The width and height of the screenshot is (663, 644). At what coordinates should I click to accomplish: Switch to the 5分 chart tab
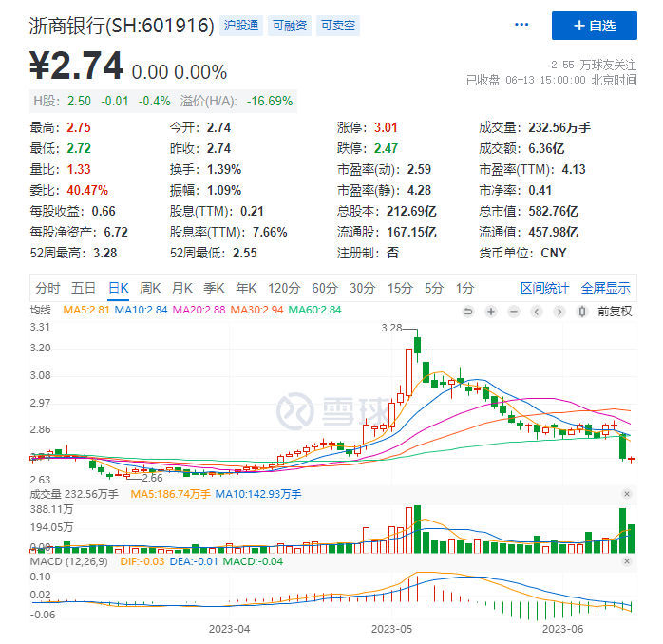pos(434,289)
